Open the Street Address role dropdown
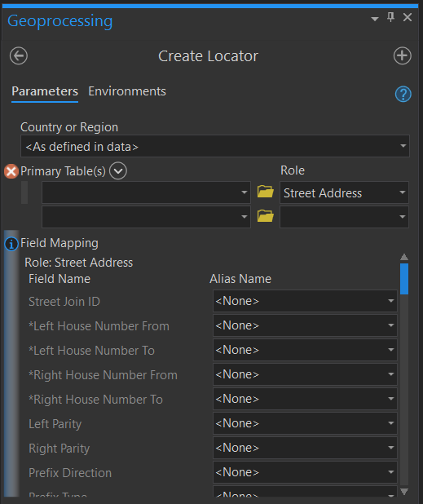This screenshot has height=504, width=423. 344,192
